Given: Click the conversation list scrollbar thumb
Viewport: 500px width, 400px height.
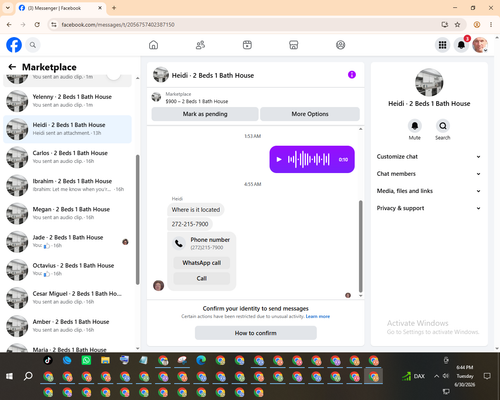Looking at the screenshot, I should 137,220.
